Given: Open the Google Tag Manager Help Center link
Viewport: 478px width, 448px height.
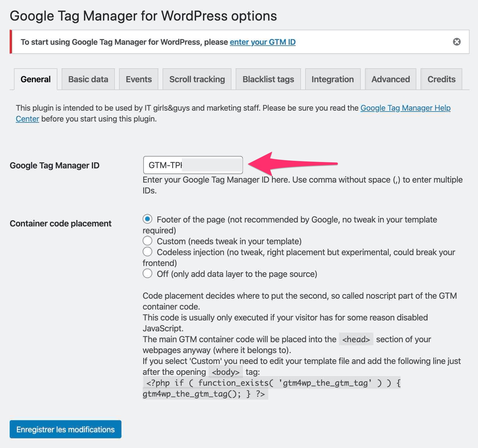Looking at the screenshot, I should pyautogui.click(x=405, y=108).
